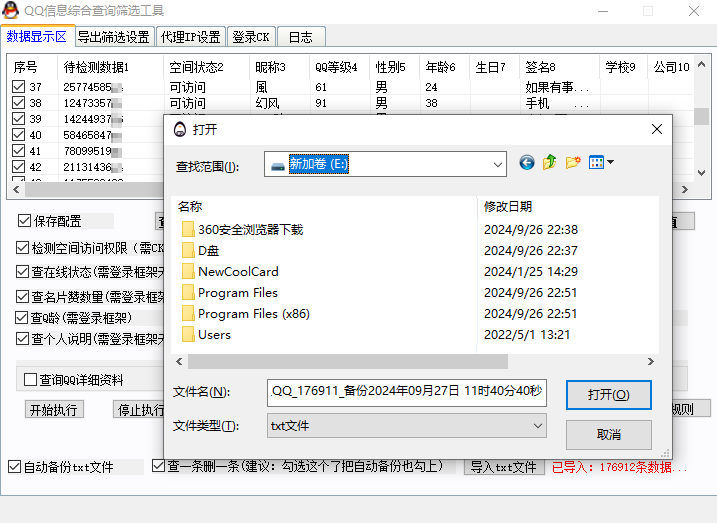
Task: Uncheck 自动备份txt文件 option
Action: click(14, 467)
